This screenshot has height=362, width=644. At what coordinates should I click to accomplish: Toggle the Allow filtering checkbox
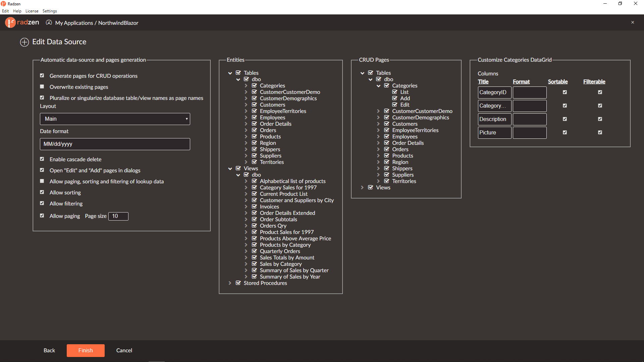(42, 203)
